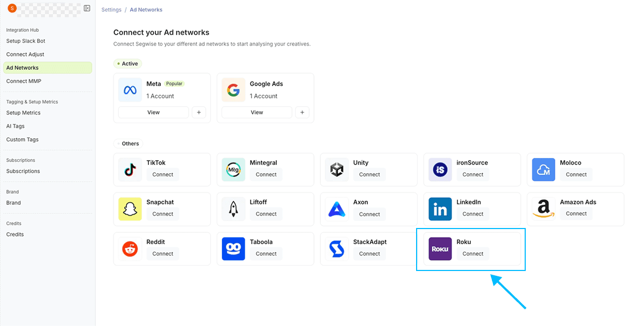Click "Connect your Ad networks" heading

161,32
